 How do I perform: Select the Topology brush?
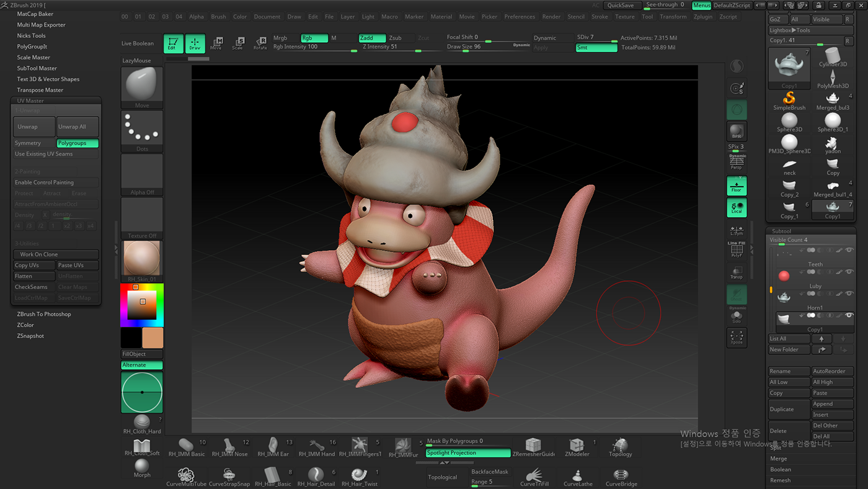coord(620,448)
